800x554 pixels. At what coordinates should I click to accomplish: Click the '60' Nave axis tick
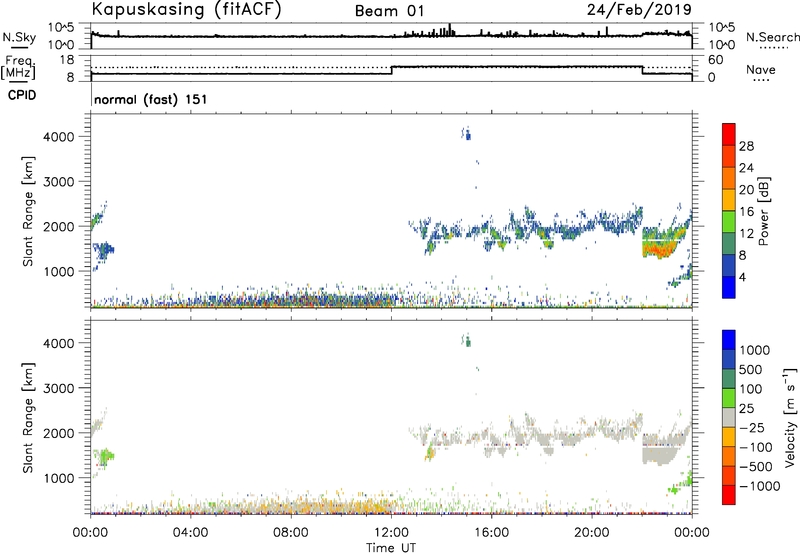[715, 60]
